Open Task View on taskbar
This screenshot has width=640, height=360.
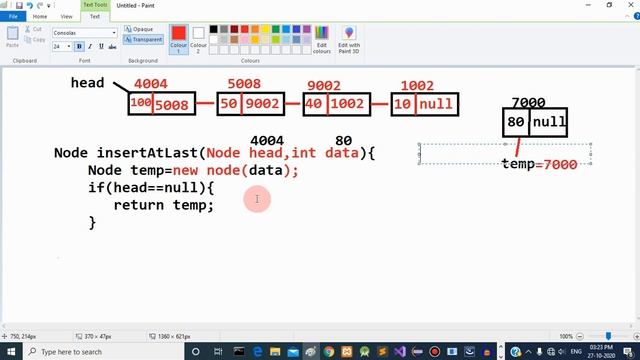click(x=218, y=351)
